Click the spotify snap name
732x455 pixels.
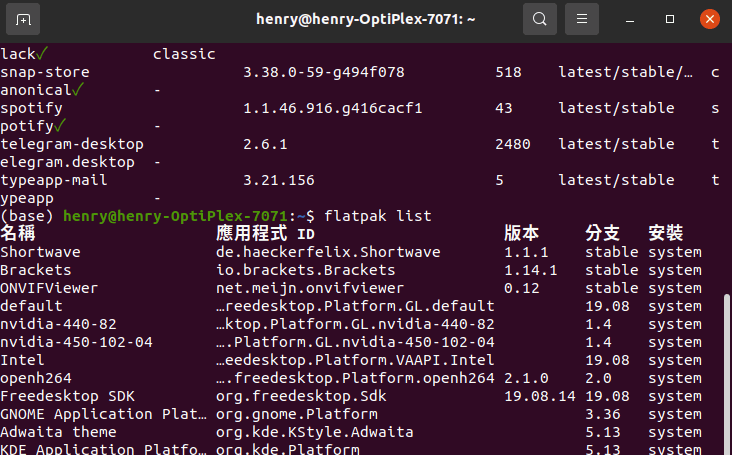point(31,108)
